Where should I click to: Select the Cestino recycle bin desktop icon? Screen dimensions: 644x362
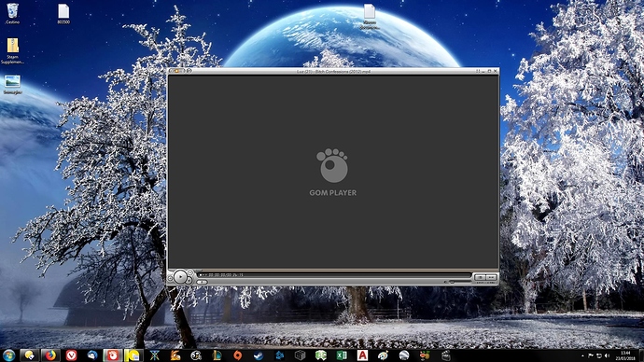12,14
